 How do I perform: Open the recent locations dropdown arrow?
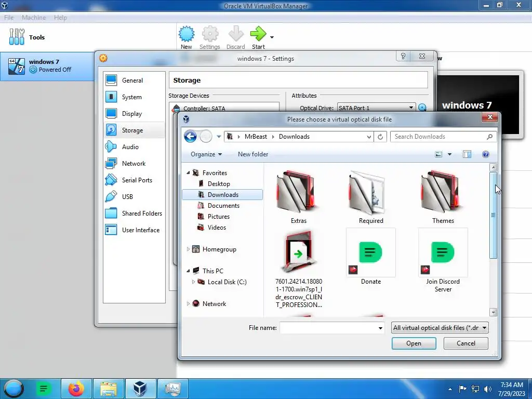point(219,137)
